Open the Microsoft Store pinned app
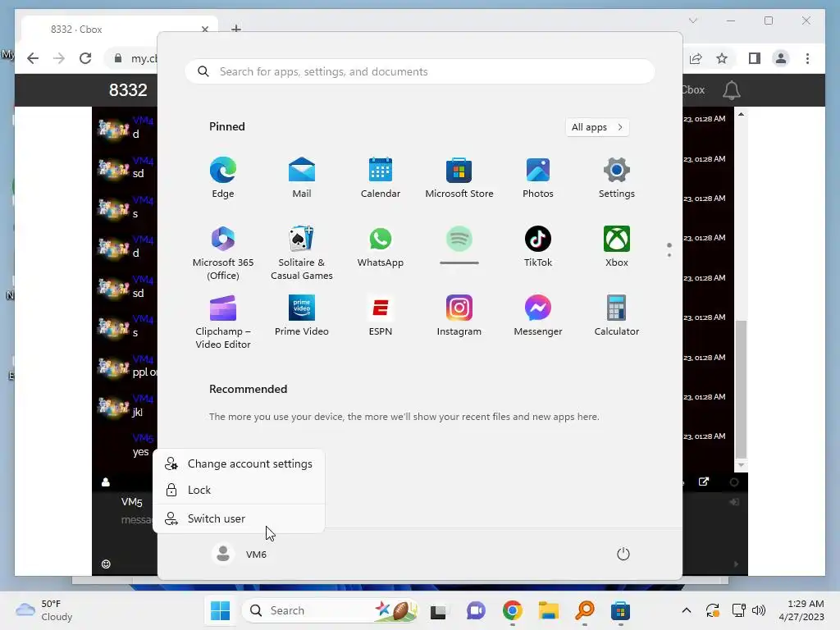This screenshot has height=630, width=840. 459,178
